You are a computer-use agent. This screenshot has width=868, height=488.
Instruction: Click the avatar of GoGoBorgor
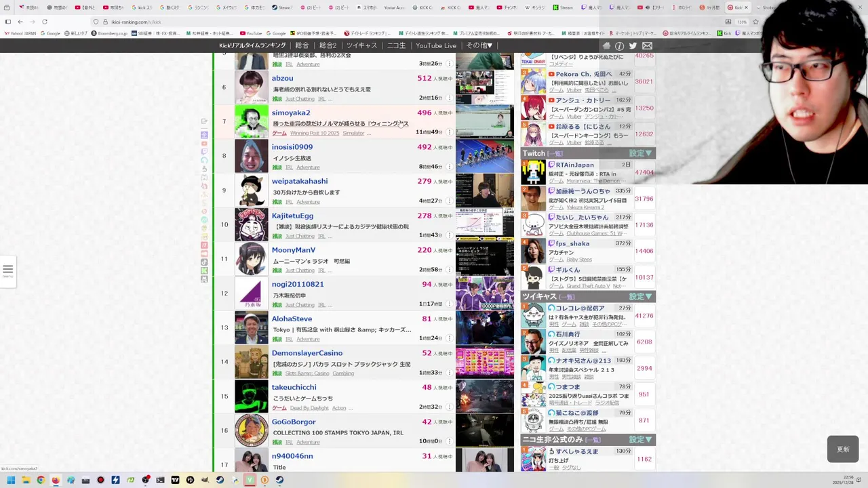tap(252, 430)
